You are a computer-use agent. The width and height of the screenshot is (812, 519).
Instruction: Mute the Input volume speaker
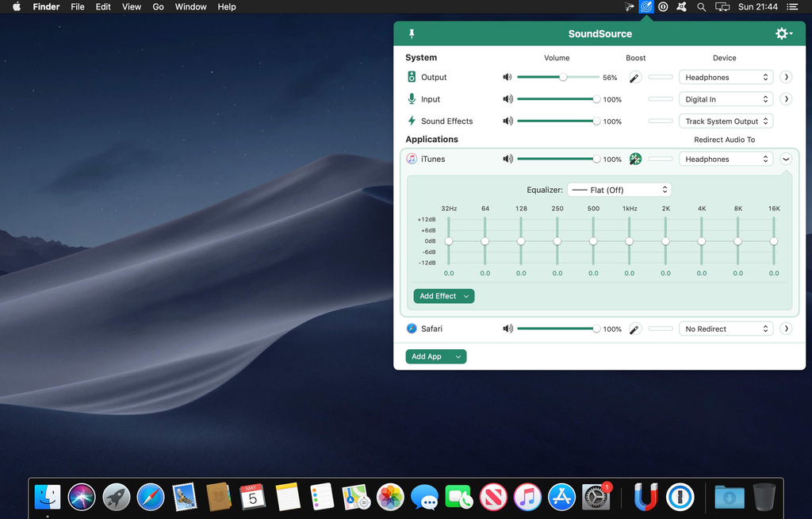point(507,100)
